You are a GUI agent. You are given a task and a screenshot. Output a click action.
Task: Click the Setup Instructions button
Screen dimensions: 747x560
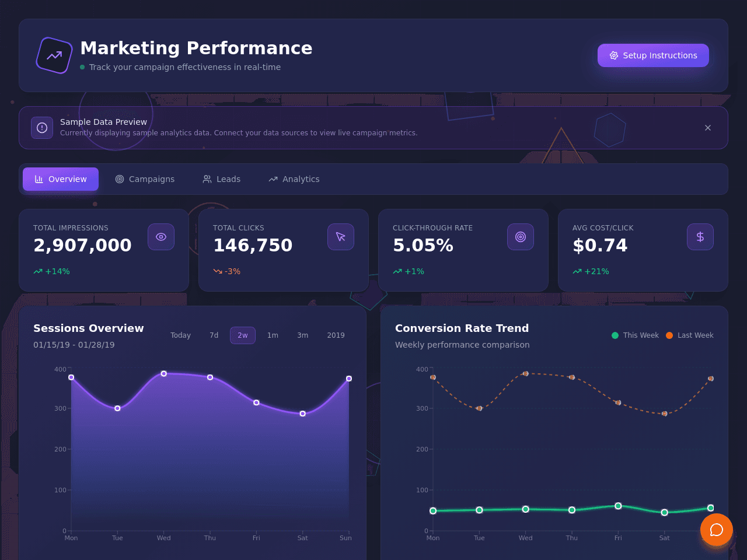tap(653, 55)
